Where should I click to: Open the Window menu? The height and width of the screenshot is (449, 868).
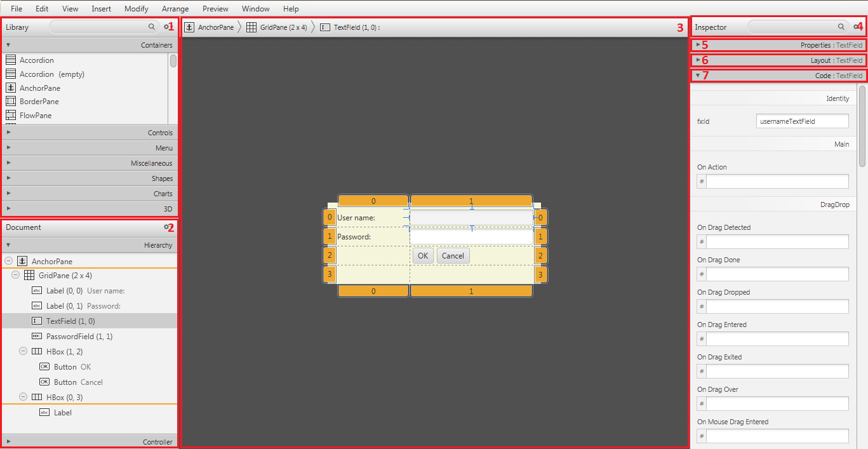(x=256, y=9)
